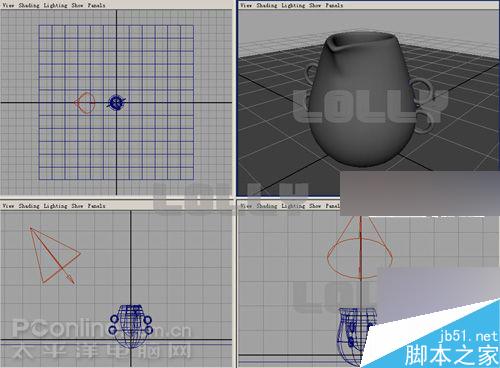Select the red spotlight cone in bottom-right panel

(x=360, y=248)
